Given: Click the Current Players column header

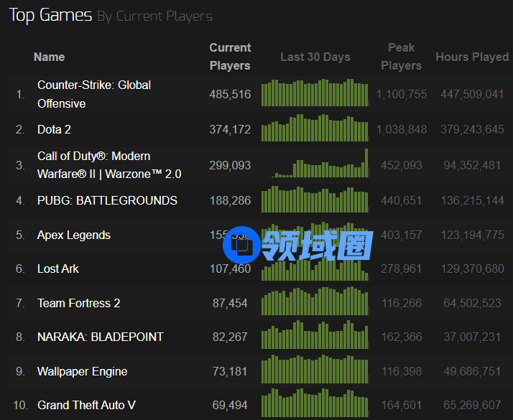Looking at the screenshot, I should tap(230, 57).
